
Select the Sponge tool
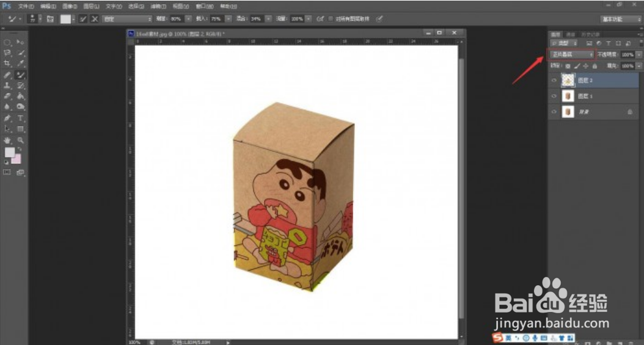(20, 107)
